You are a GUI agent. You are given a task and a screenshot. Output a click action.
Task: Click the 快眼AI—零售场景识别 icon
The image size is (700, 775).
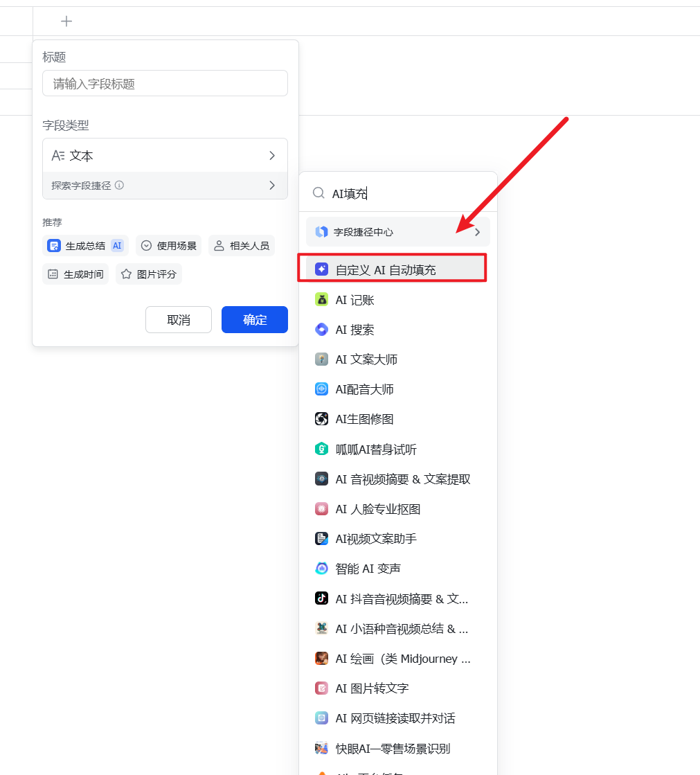coord(321,748)
